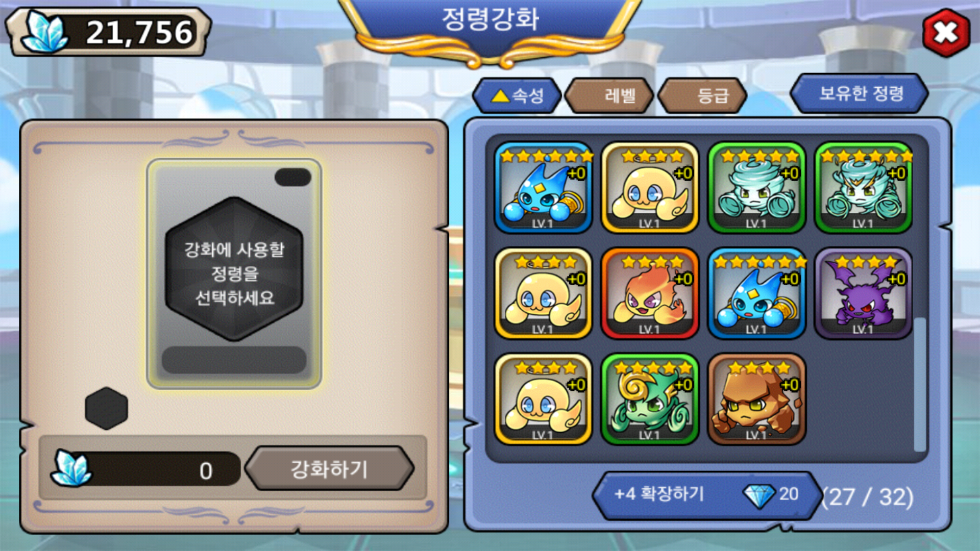The height and width of the screenshot is (551, 980).
Task: Select the yellow blob spirit in bottom row
Action: pyautogui.click(x=544, y=399)
